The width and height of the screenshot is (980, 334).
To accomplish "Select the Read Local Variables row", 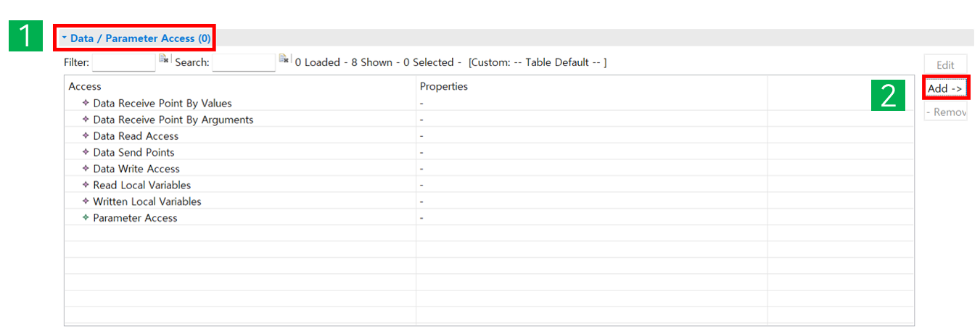I will (141, 185).
